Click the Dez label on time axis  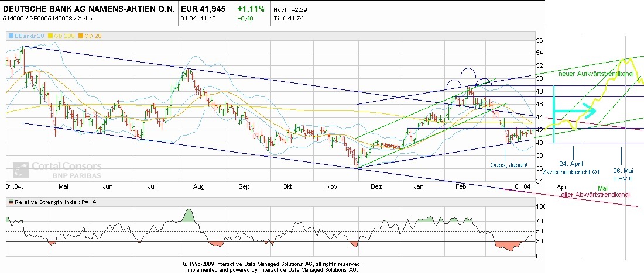click(376, 187)
